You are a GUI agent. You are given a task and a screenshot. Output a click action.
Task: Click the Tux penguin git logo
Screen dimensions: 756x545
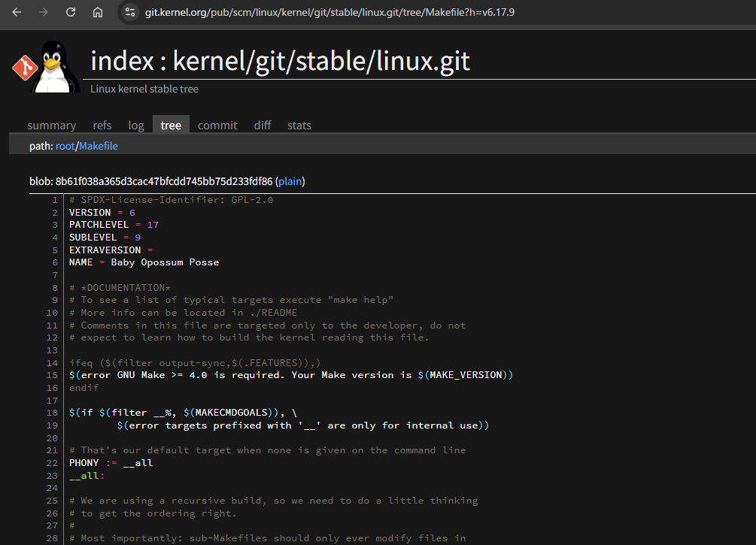[x=41, y=66]
